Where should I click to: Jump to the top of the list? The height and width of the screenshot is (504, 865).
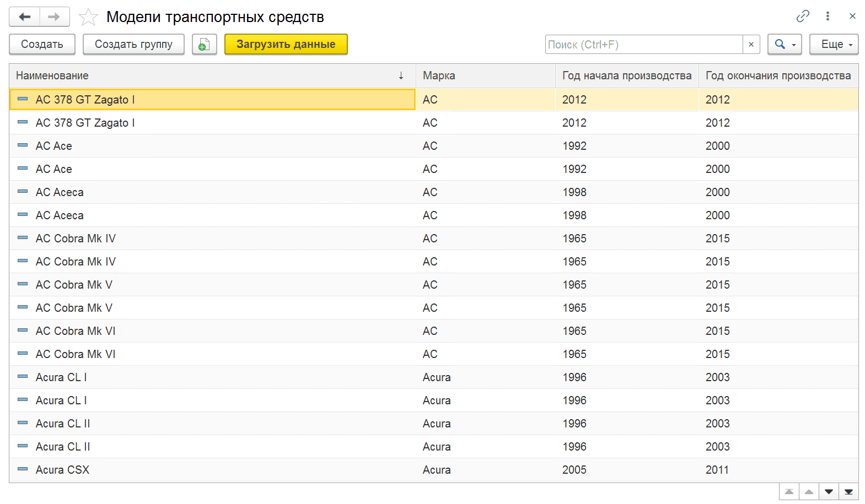789,492
